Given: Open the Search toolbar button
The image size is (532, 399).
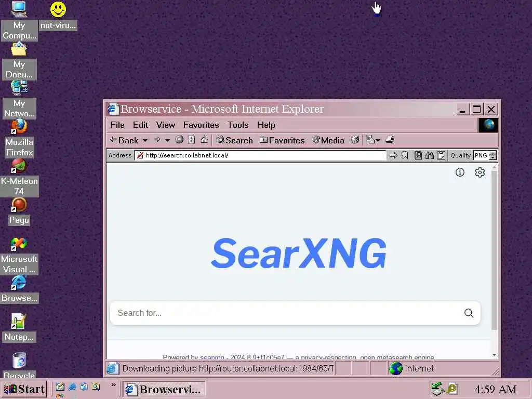Looking at the screenshot, I should pyautogui.click(x=235, y=140).
